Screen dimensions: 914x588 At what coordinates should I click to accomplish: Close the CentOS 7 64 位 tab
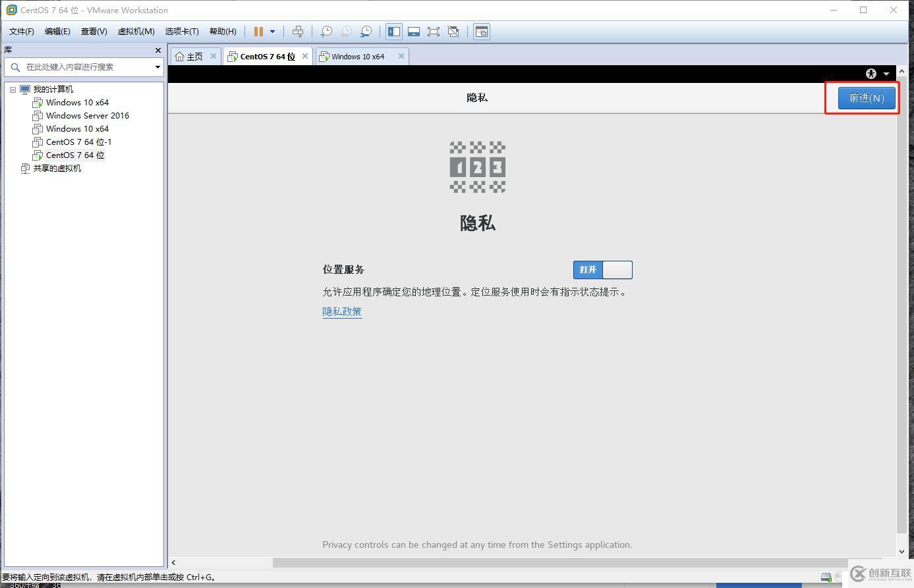pos(305,57)
